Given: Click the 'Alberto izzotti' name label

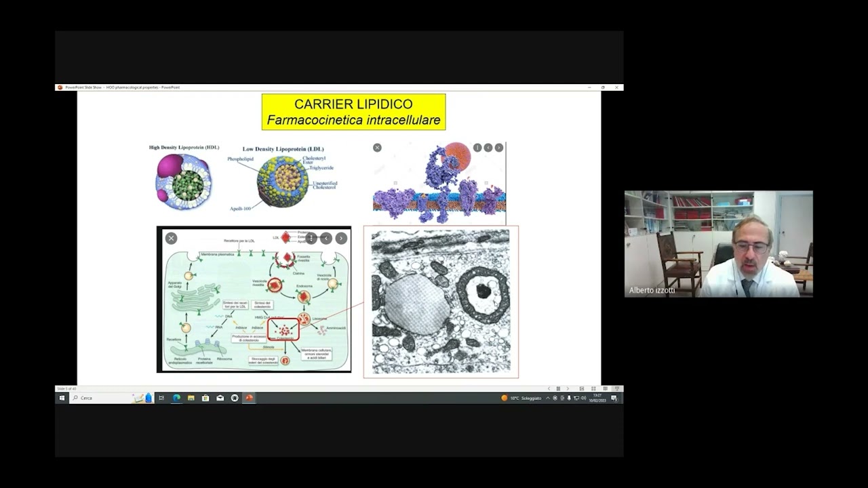Looking at the screenshot, I should [652, 290].
